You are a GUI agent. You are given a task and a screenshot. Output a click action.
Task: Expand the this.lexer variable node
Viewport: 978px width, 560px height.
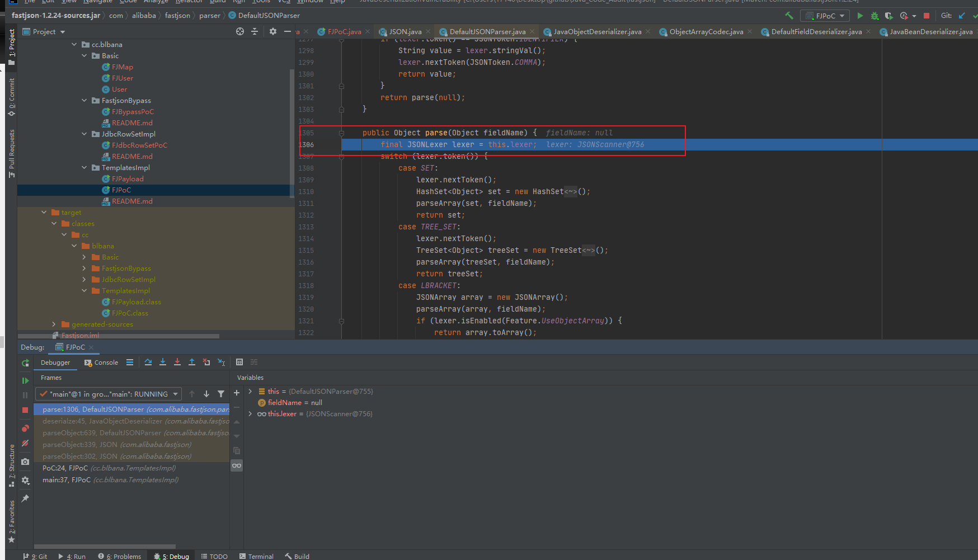click(250, 413)
